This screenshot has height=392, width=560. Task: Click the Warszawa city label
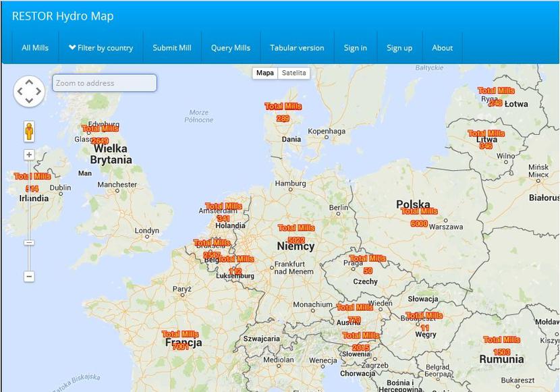coord(446,227)
